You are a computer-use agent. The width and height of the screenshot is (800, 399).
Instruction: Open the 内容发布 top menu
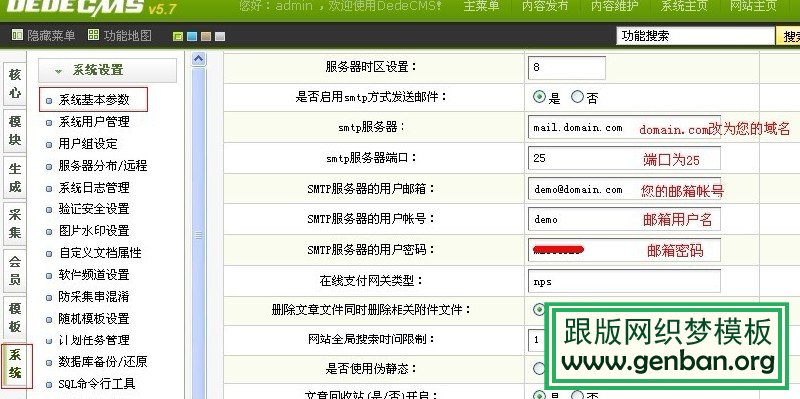point(545,6)
